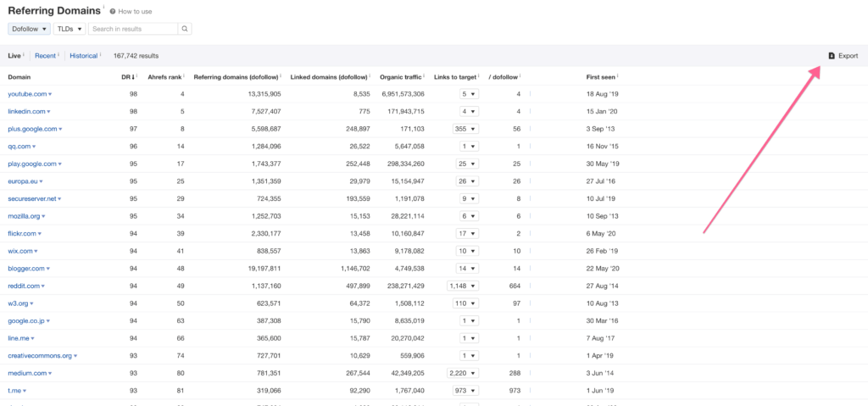Expand links dropdown for creativecommons.org row
Screen dimensions: 868x406
(470, 356)
